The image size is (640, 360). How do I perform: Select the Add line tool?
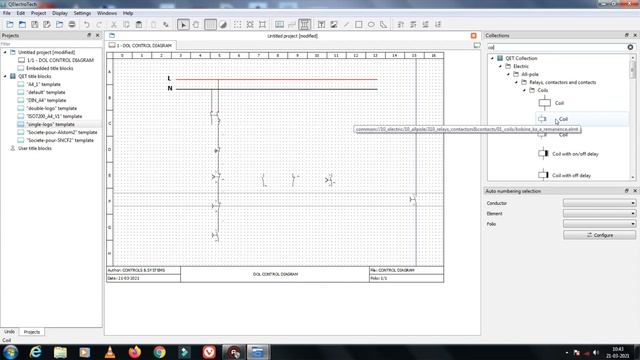(346, 24)
